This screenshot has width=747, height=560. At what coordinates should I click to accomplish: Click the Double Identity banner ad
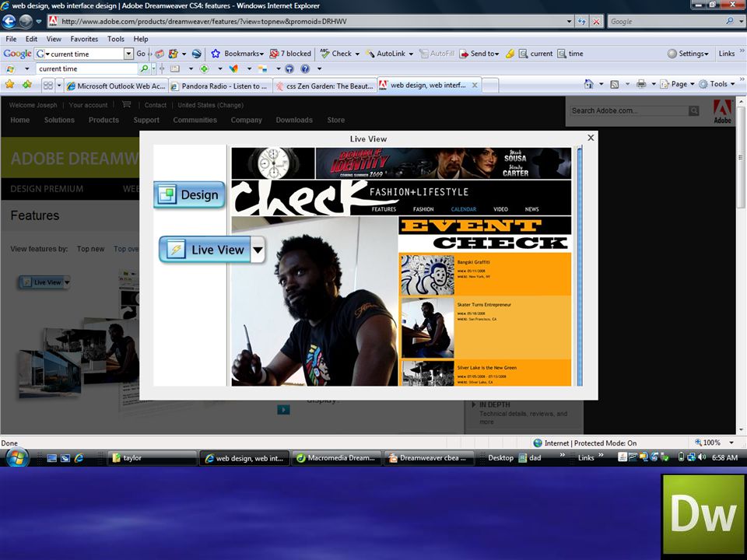pos(444,163)
